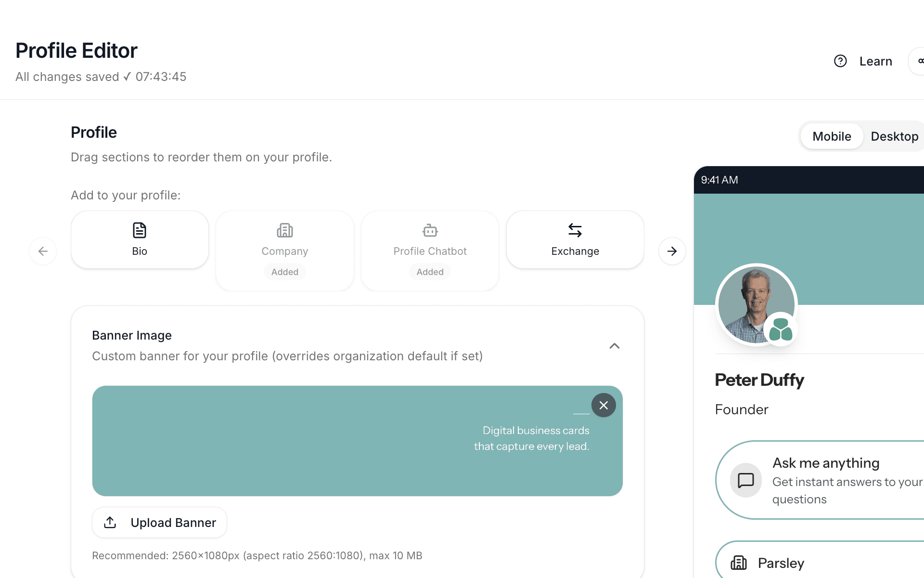This screenshot has width=924, height=578.
Task: Remove the banner using the X button
Action: [603, 405]
